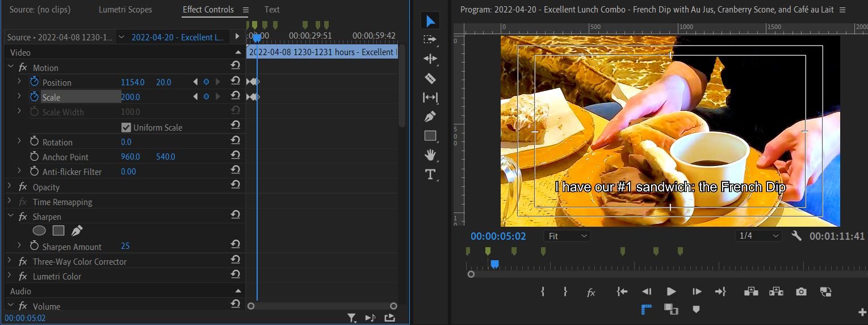This screenshot has width=868, height=325.
Task: Open the Program Monitor panel menu
Action: click(842, 10)
